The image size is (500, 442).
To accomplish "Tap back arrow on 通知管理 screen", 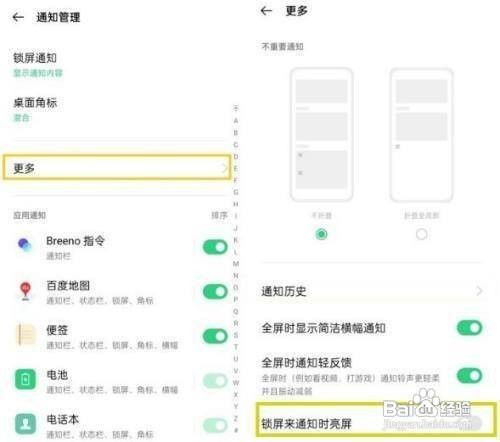I will click(x=18, y=17).
